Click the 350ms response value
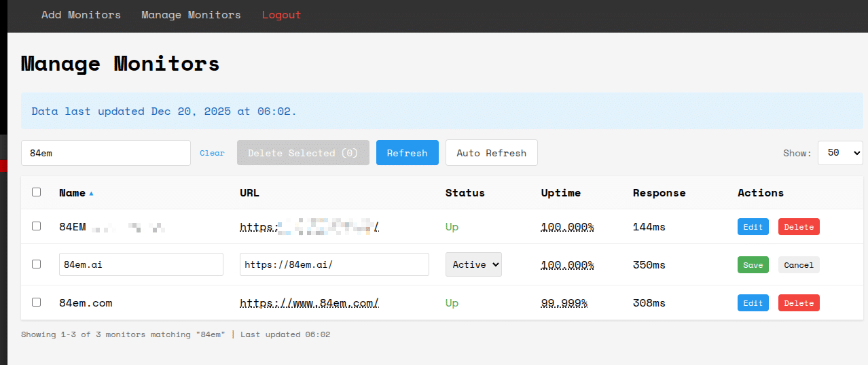The image size is (868, 365). click(649, 265)
